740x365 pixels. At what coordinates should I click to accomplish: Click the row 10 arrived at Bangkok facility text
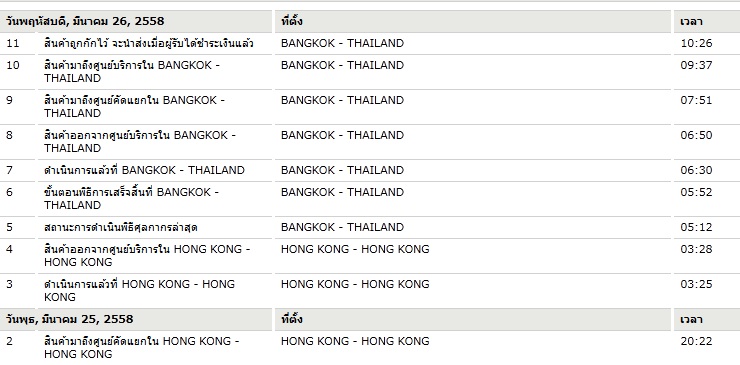click(x=132, y=72)
